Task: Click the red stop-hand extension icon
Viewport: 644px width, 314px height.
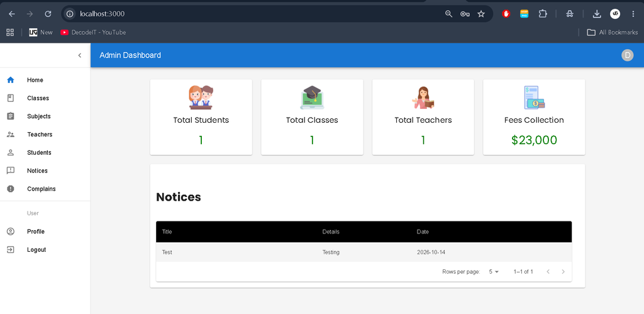Action: pyautogui.click(x=506, y=14)
